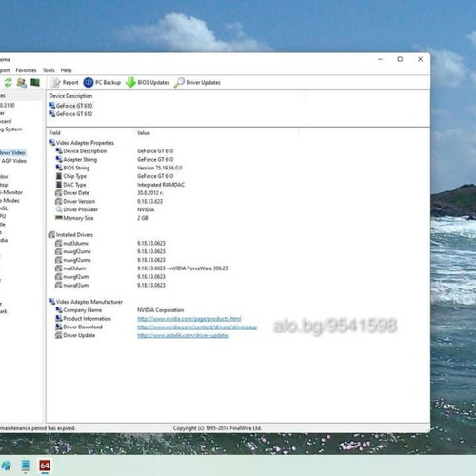This screenshot has height=476, width=476.
Task: Follow the NVIDIA driver download link
Action: pyautogui.click(x=197, y=327)
